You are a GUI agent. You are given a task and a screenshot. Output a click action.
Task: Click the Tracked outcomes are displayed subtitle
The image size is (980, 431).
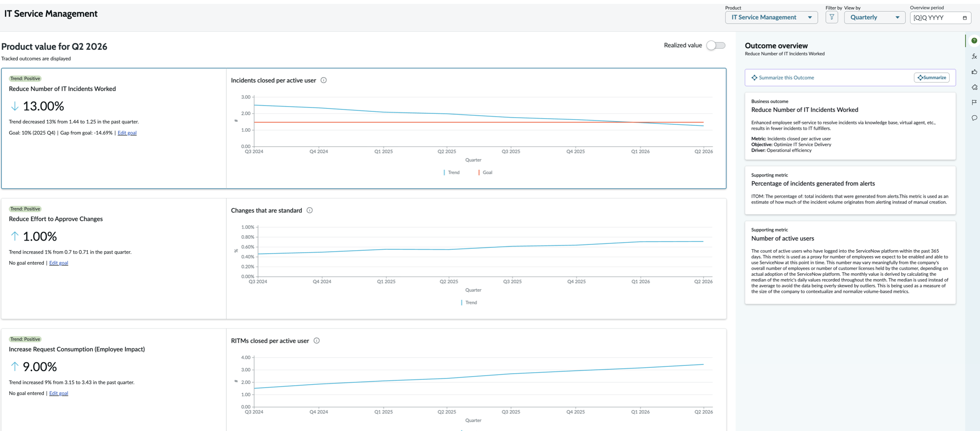click(x=36, y=59)
